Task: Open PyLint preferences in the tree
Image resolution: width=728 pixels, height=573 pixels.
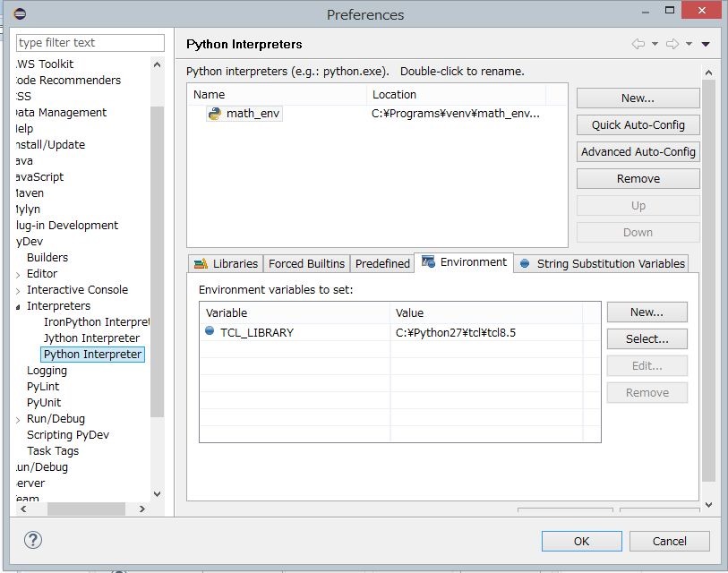Action: coord(43,387)
